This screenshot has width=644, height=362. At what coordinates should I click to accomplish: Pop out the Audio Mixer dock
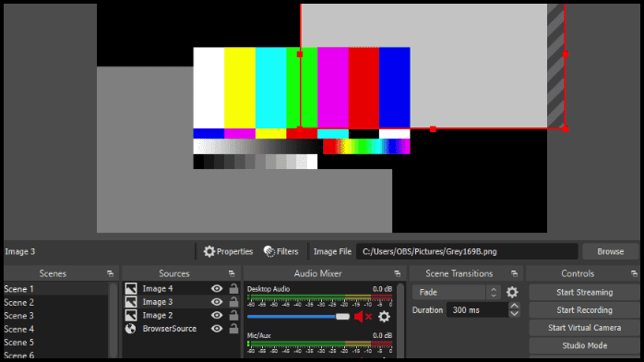tap(397, 273)
